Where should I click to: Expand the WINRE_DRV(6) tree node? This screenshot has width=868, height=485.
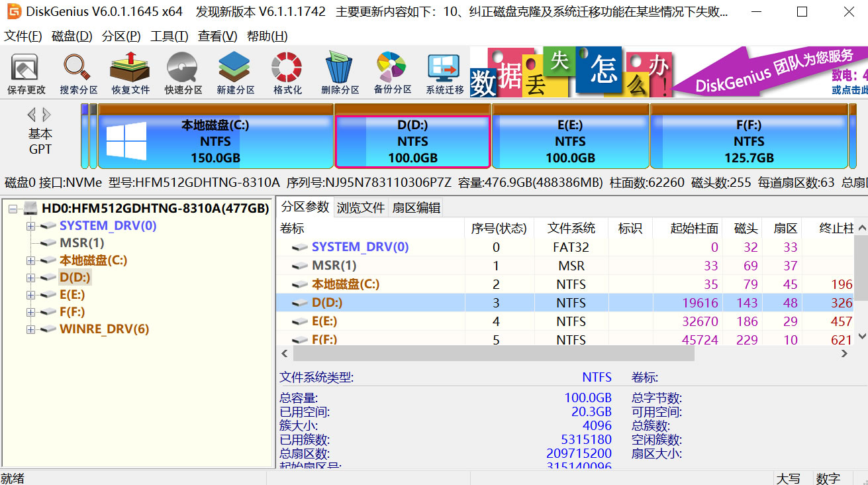pyautogui.click(x=30, y=329)
